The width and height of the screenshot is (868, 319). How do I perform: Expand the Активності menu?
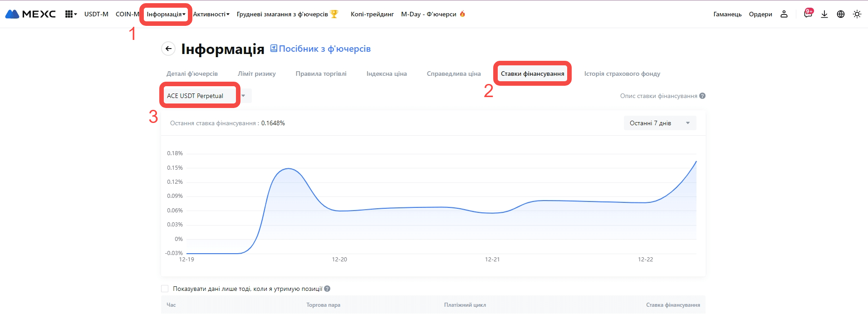point(211,14)
